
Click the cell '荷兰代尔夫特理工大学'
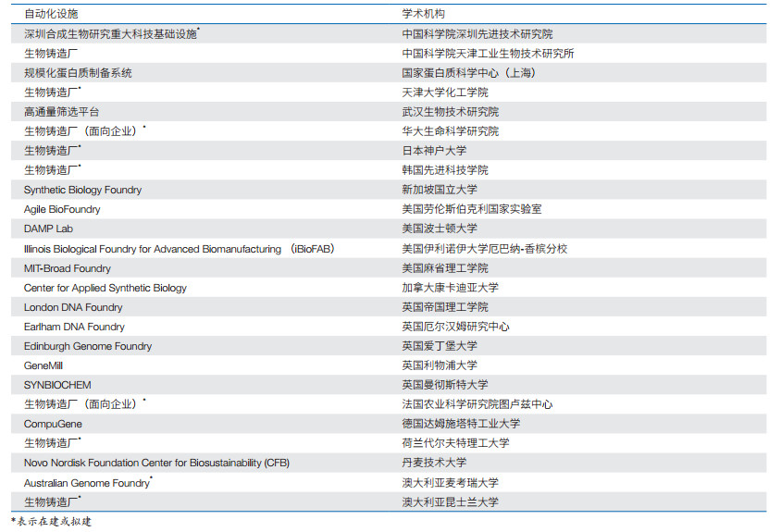(x=456, y=443)
